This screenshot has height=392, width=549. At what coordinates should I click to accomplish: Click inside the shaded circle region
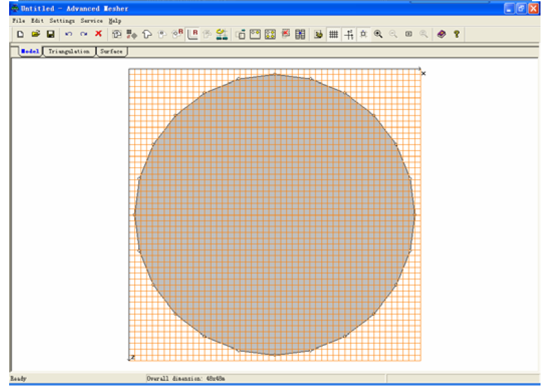pos(274,214)
